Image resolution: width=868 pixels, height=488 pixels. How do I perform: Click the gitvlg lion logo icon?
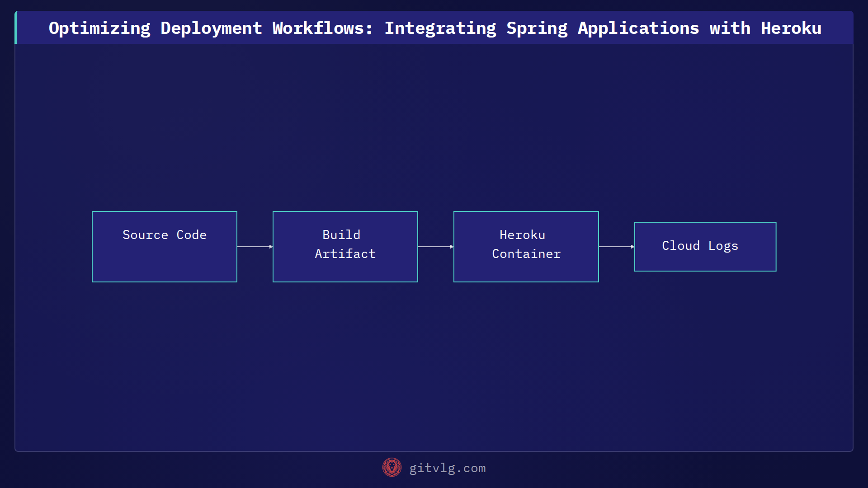(392, 468)
